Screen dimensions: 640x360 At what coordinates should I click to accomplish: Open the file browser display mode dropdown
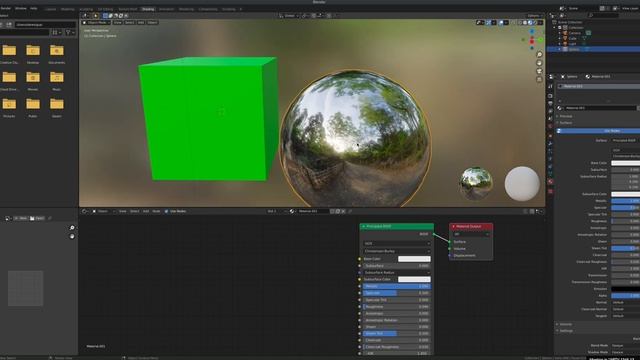56,32
